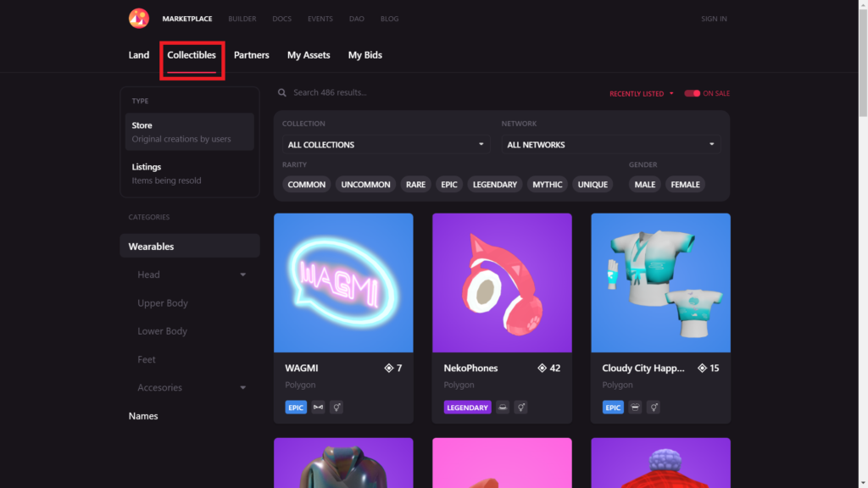Switch to the Collectibles tab
868x488 pixels.
click(192, 55)
